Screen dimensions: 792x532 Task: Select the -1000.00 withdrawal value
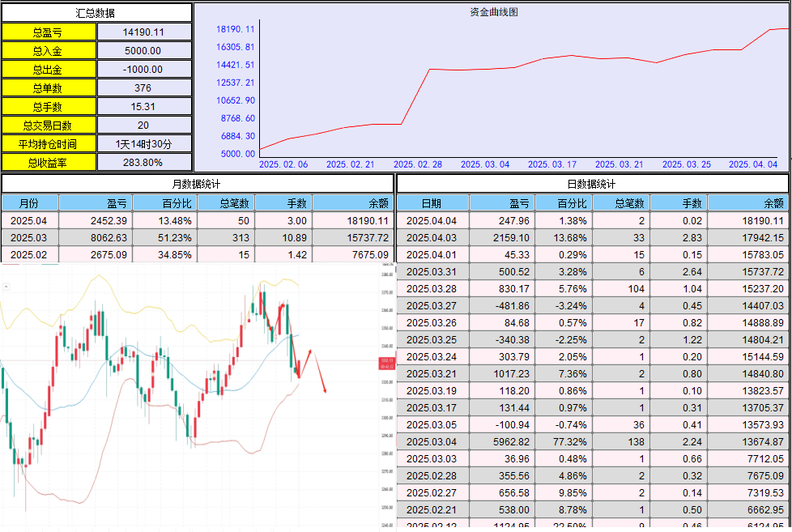coord(144,70)
